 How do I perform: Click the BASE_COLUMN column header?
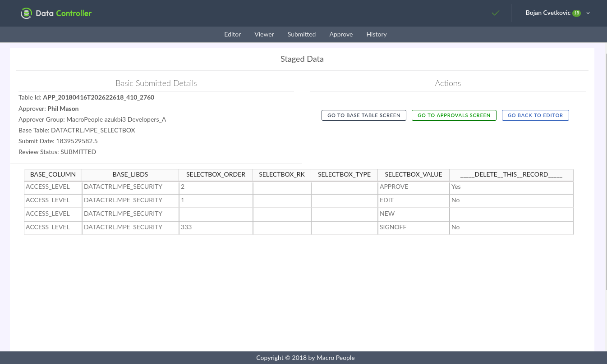tap(53, 175)
